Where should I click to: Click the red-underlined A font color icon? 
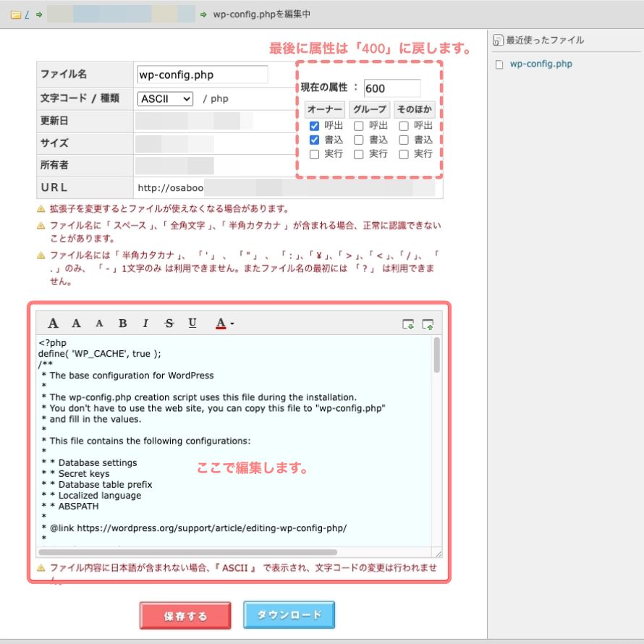pos(221,323)
